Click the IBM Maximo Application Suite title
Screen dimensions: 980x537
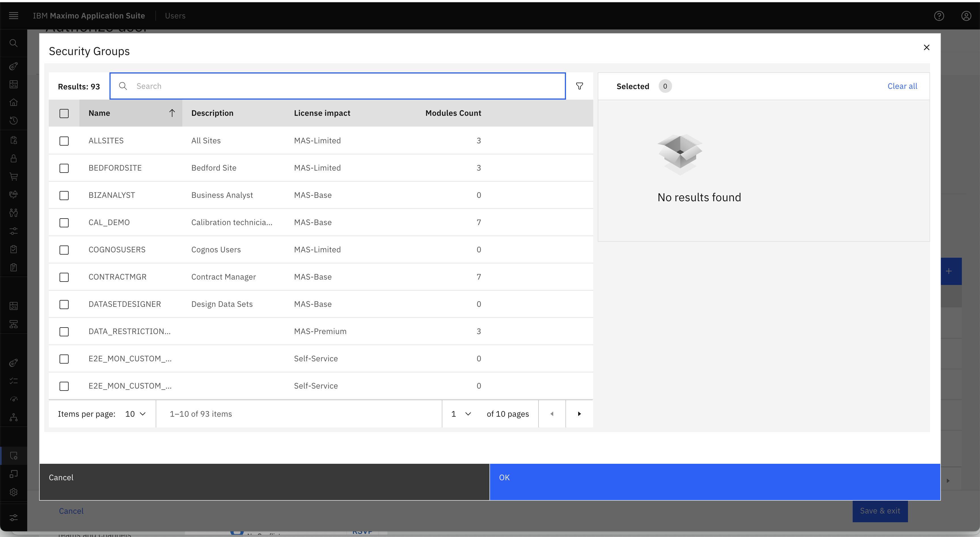click(89, 16)
